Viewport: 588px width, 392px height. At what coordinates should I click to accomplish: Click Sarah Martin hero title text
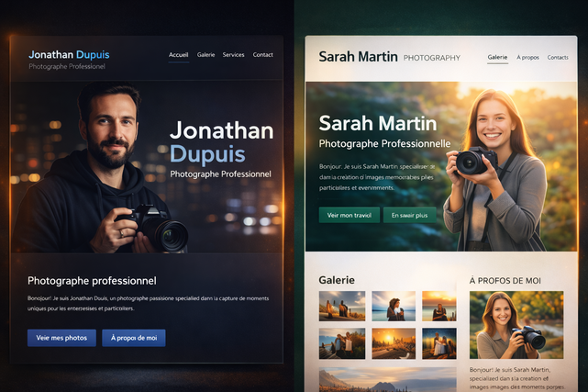(x=378, y=123)
